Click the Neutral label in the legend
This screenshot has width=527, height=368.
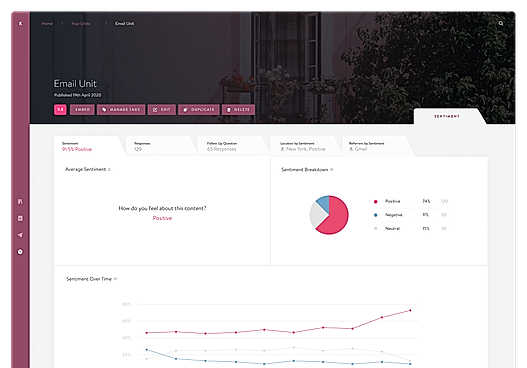(393, 229)
